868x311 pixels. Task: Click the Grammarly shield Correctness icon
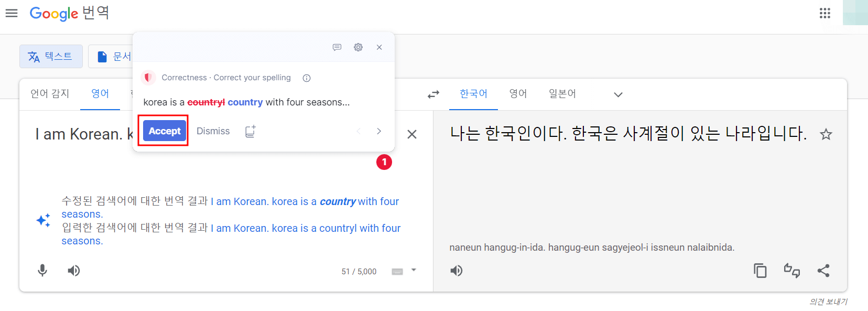coord(148,78)
